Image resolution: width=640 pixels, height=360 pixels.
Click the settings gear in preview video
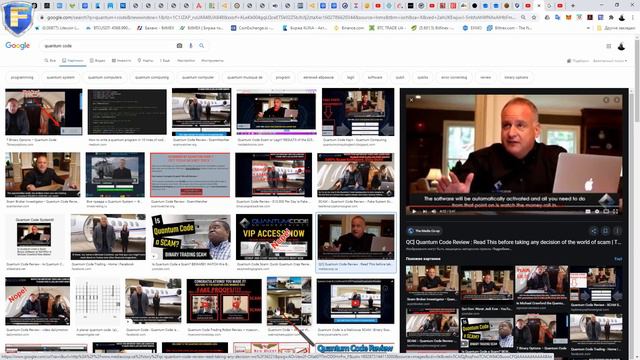tap(597, 211)
